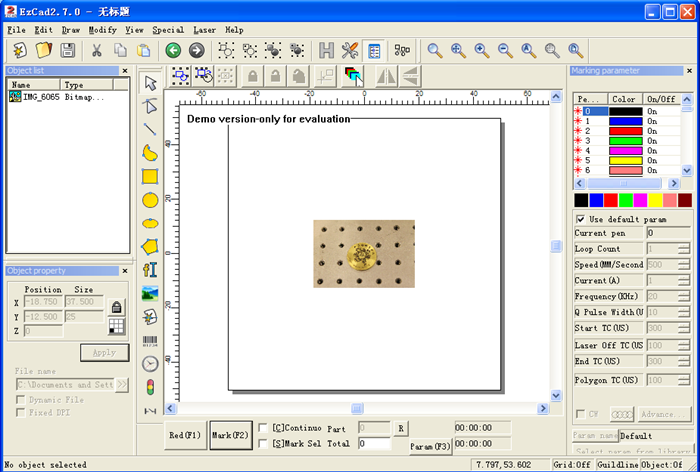The image size is (700, 472).
Task: Click the file name browse arrows
Action: (x=122, y=384)
